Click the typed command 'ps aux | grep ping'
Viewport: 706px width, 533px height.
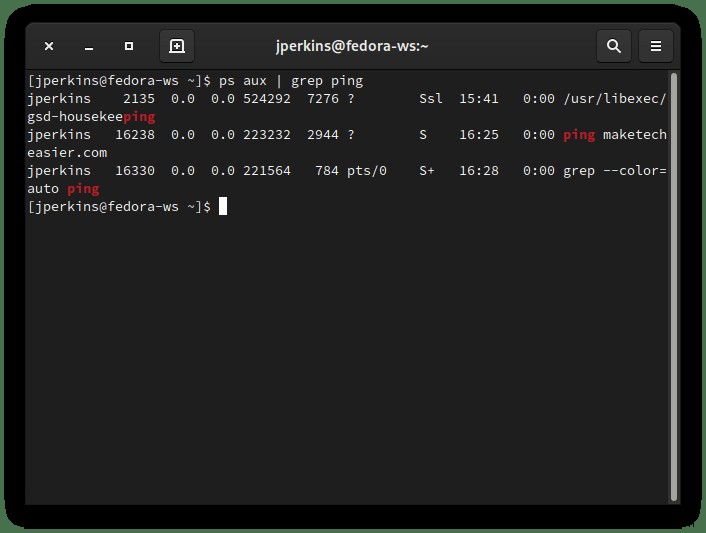pos(291,81)
